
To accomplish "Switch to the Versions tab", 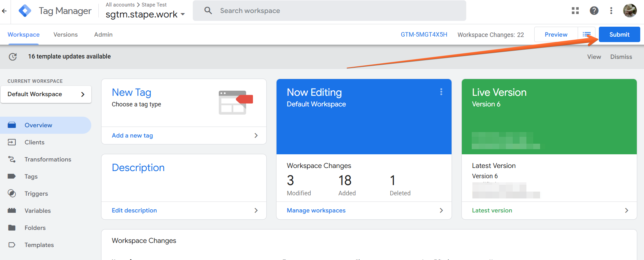I will click(66, 35).
